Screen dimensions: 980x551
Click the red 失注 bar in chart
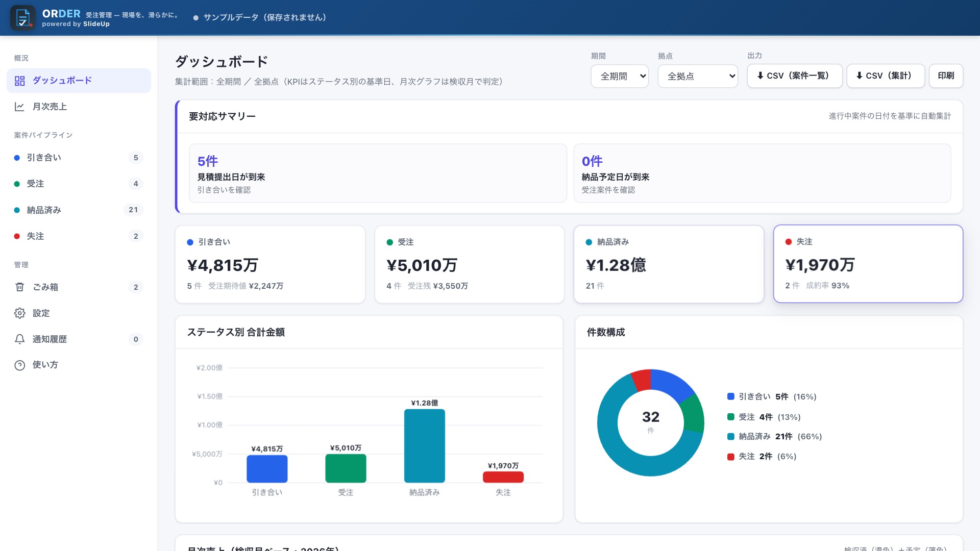(503, 477)
